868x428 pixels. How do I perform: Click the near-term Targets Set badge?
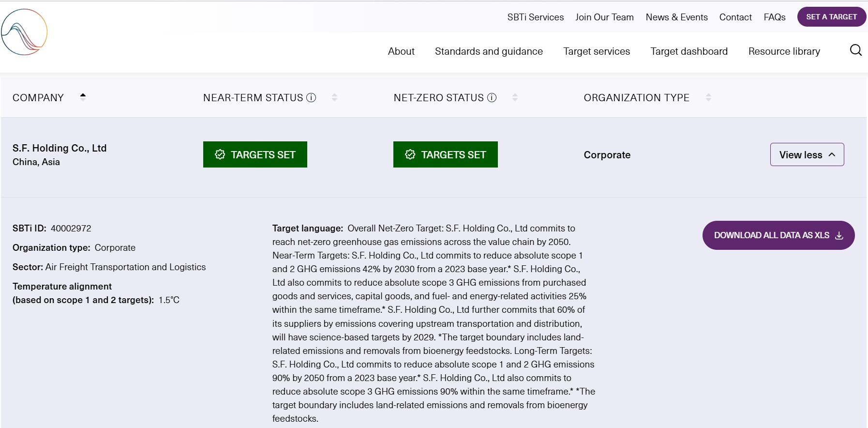[255, 154]
